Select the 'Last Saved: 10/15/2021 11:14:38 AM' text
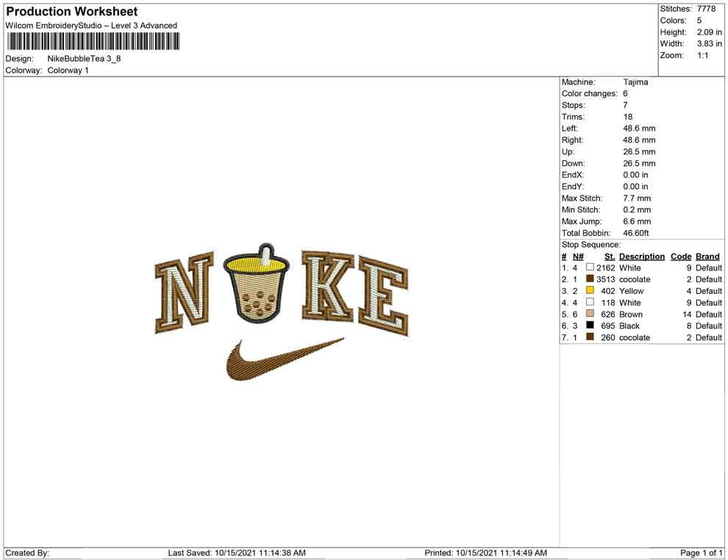Screen dimensions: 728x560 tap(237, 553)
